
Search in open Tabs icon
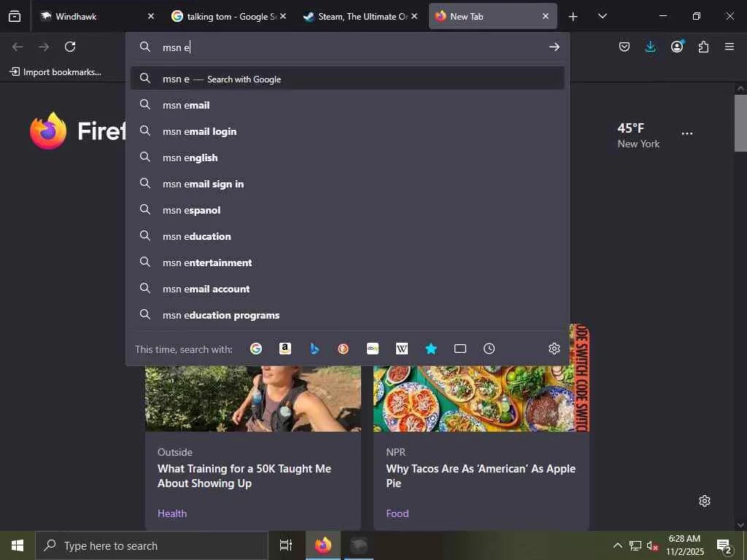[x=460, y=349]
